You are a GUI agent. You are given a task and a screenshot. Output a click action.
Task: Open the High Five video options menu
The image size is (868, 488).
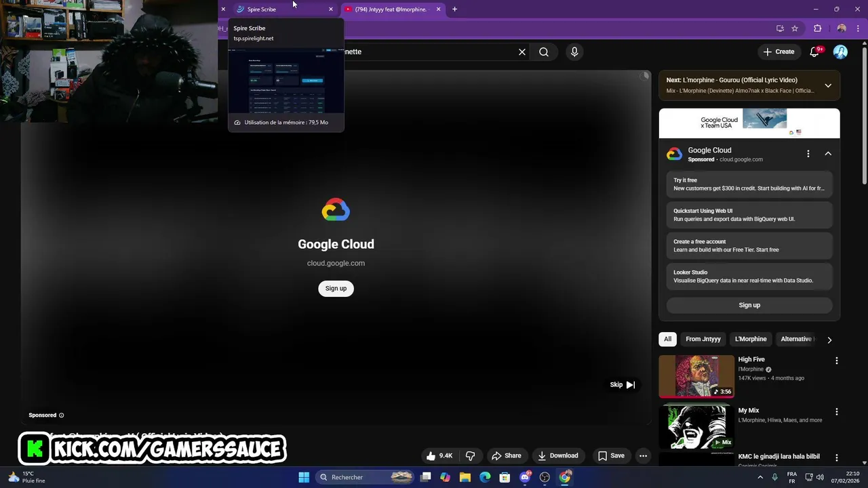836,361
